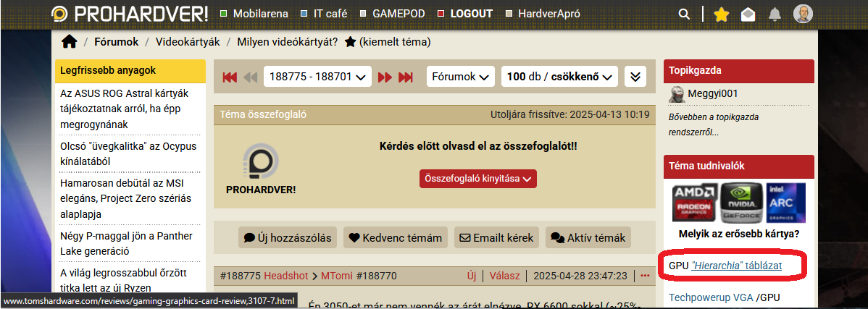Go to the previous page with grey double arrow
868x309 pixels.
click(x=251, y=77)
